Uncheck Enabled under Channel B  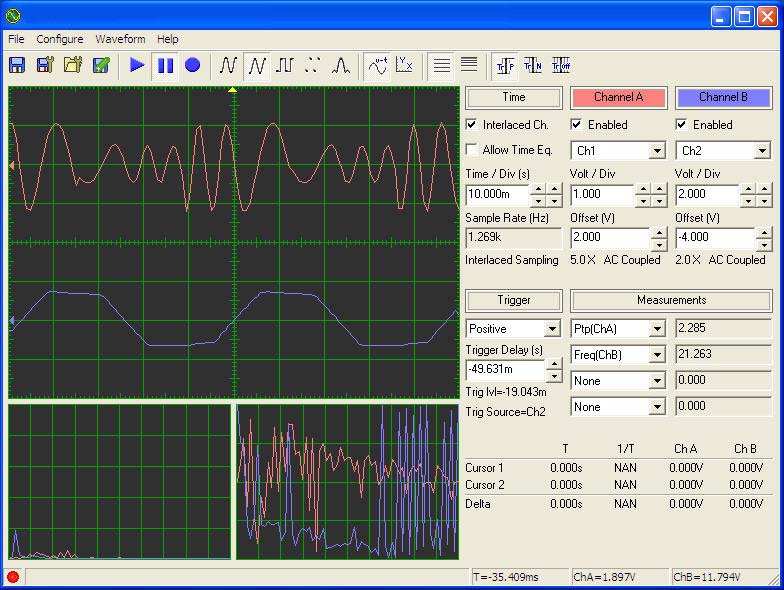pyautogui.click(x=682, y=125)
